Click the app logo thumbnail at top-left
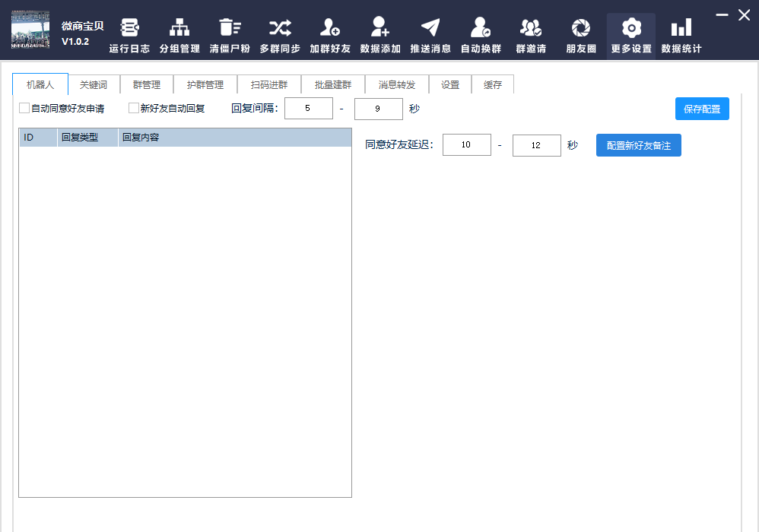Screen dimensions: 759x532 coord(30,30)
